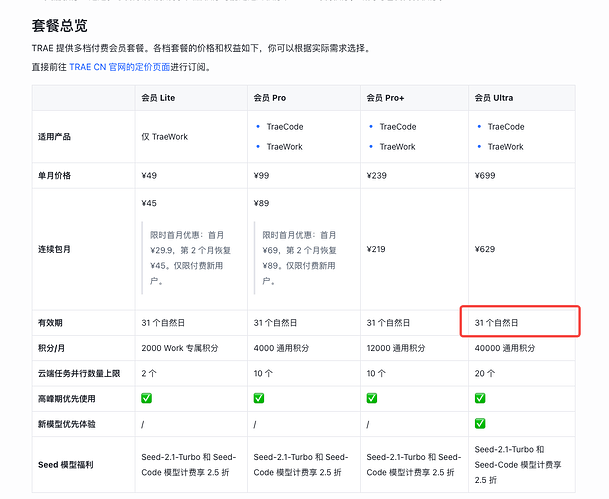Click the Pro+ Seed-2.1-Turbo discount cell
This screenshot has height=499, width=609.
(414, 465)
